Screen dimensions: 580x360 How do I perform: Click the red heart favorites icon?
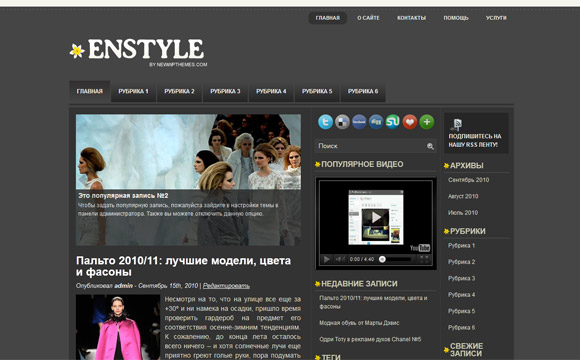tap(410, 122)
